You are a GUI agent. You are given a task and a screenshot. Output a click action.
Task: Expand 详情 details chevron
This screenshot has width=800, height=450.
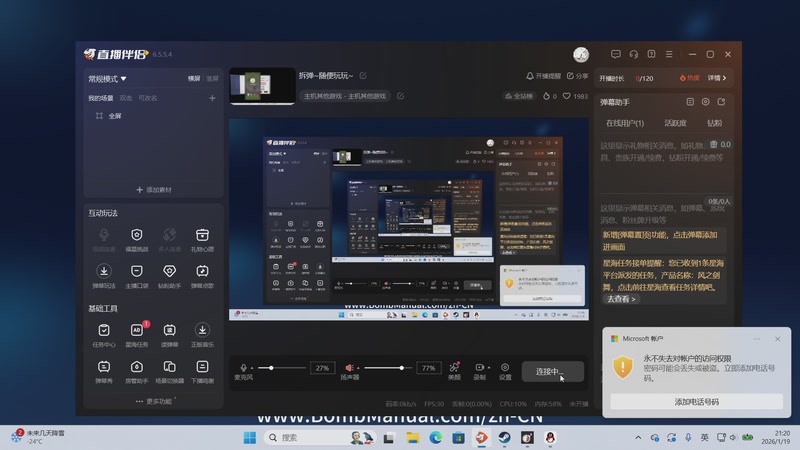(717, 78)
